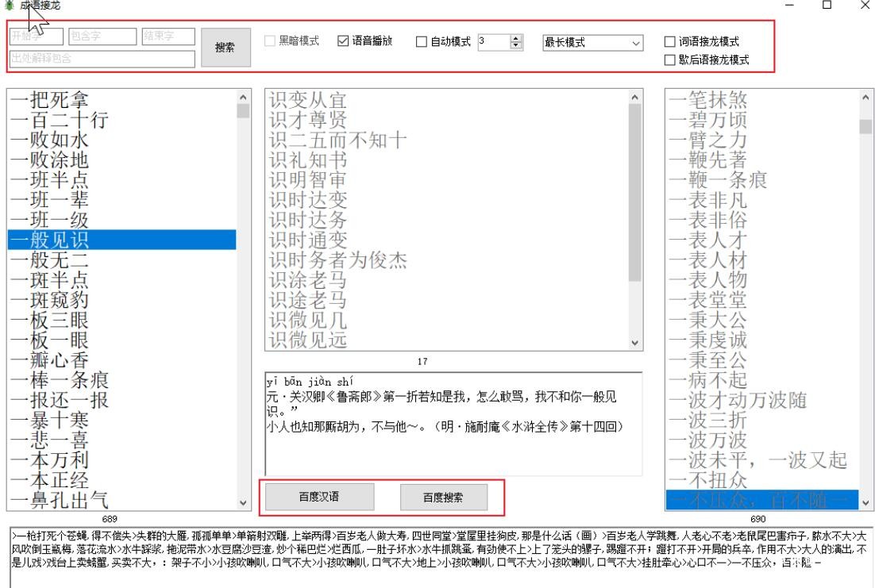875x588 pixels.
Task: Select 一把死拿 in left list
Action: click(x=121, y=100)
